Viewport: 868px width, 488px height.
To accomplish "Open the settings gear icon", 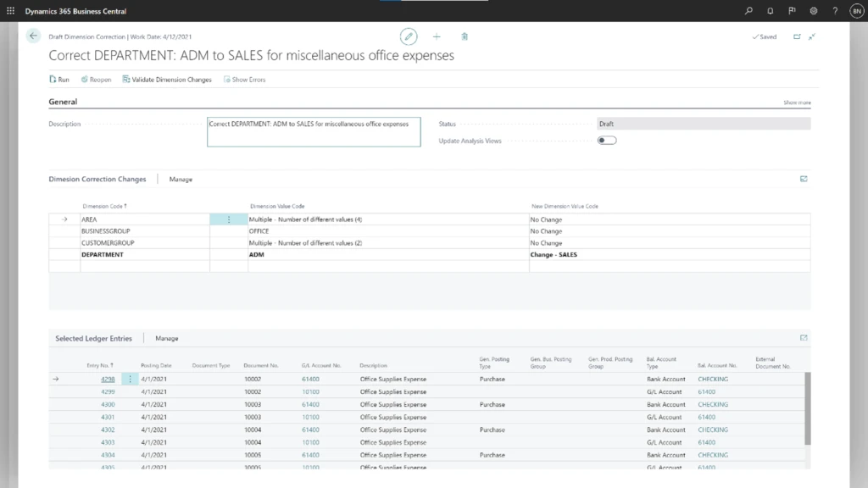I will tap(814, 11).
